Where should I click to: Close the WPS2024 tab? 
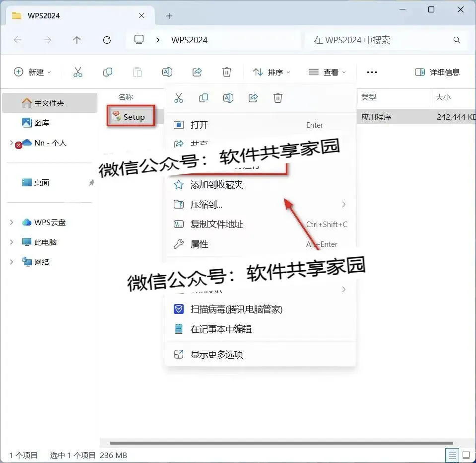click(x=141, y=15)
